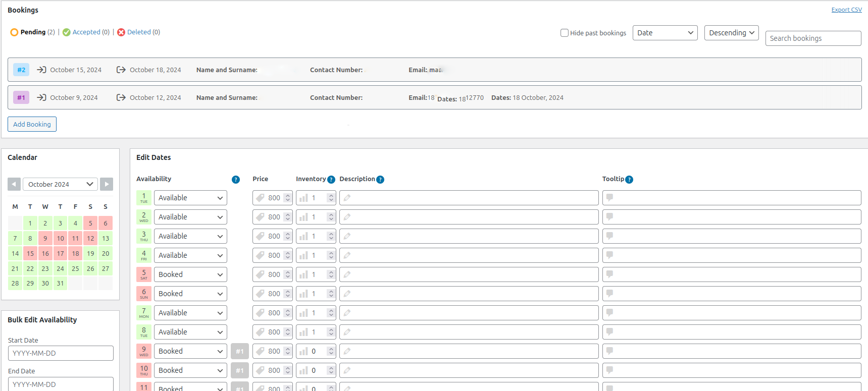Show Pending bookings filter

click(33, 32)
